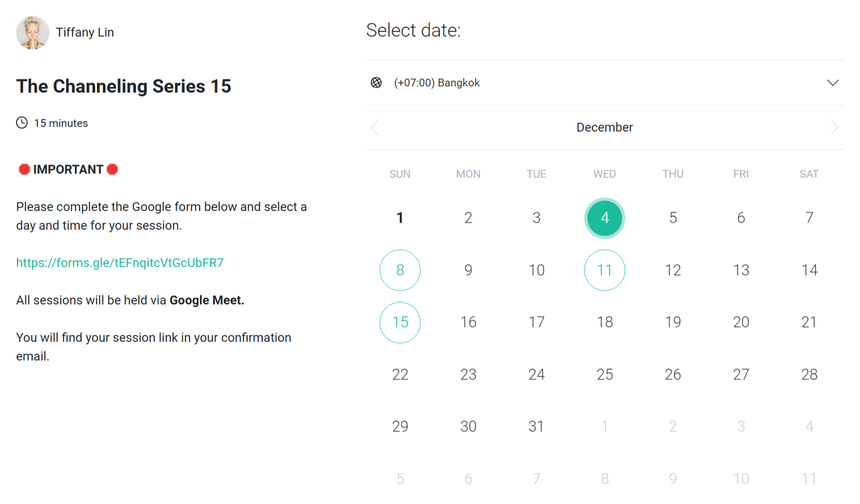Click the December month header label
The height and width of the screenshot is (504, 860).
[604, 127]
